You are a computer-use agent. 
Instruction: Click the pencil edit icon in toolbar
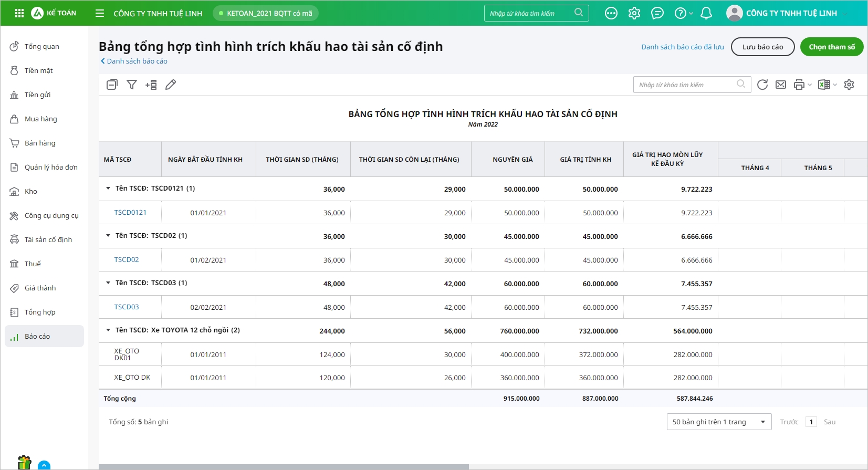(171, 85)
